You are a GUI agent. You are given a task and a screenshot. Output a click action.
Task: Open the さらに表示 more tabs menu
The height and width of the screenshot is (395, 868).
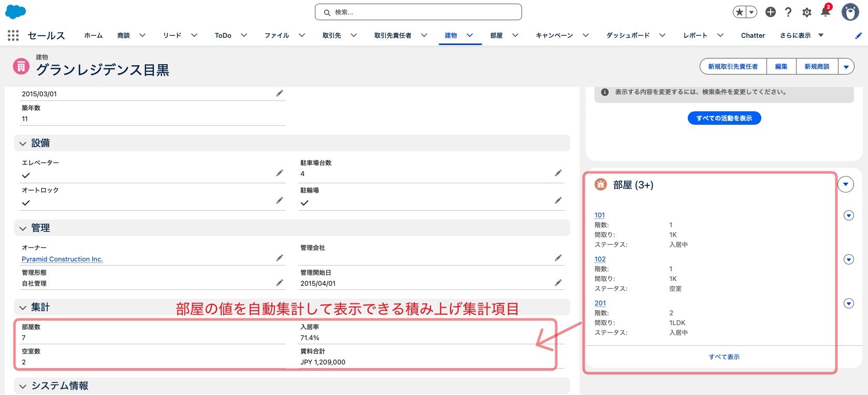point(802,35)
